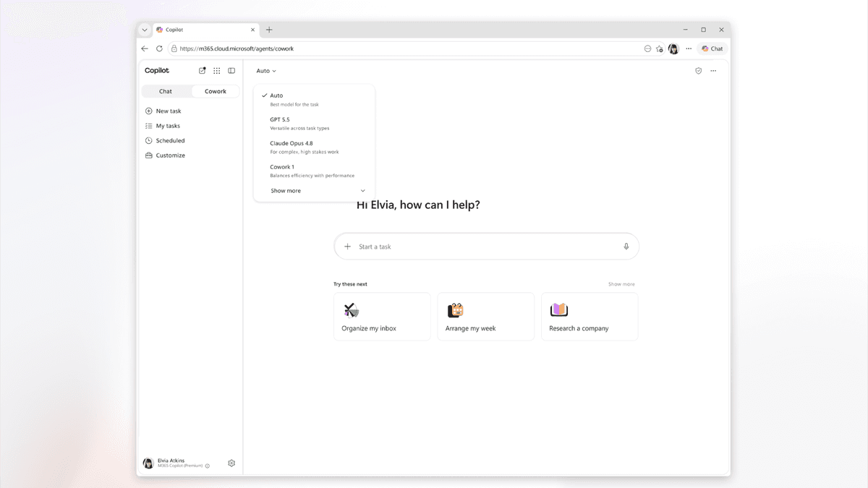Expand Show more models in dropdown
This screenshot has height=488, width=868.
[318, 191]
